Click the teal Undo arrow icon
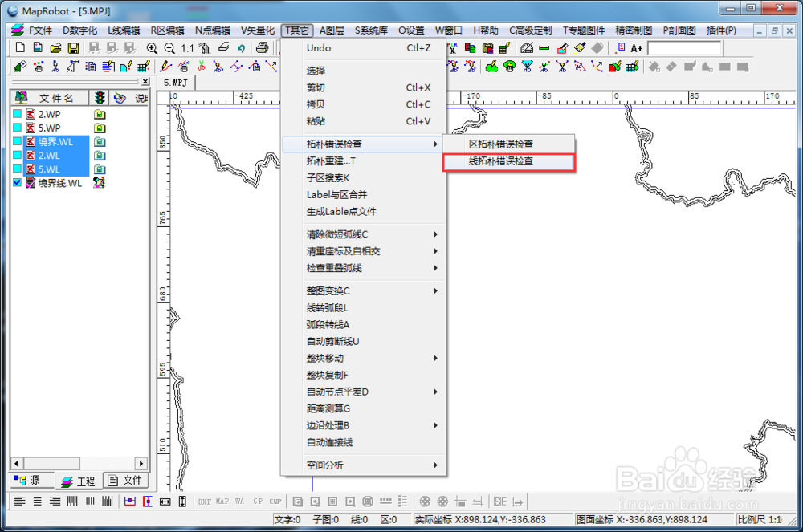This screenshot has height=532, width=803. click(x=241, y=48)
